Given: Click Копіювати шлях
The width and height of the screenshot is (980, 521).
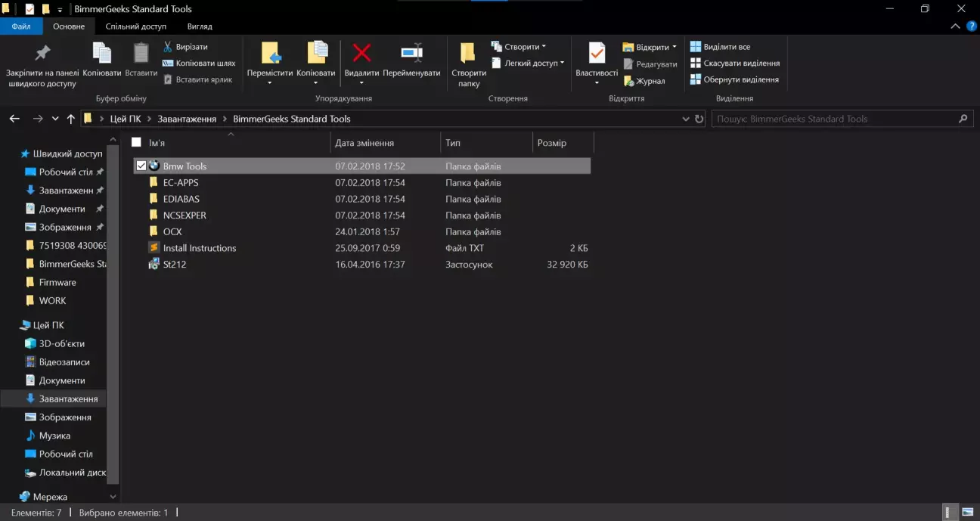Looking at the screenshot, I should pos(199,64).
